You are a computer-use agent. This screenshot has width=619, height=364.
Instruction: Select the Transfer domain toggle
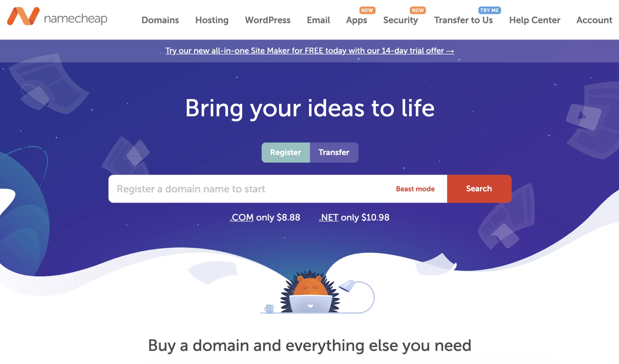[333, 152]
